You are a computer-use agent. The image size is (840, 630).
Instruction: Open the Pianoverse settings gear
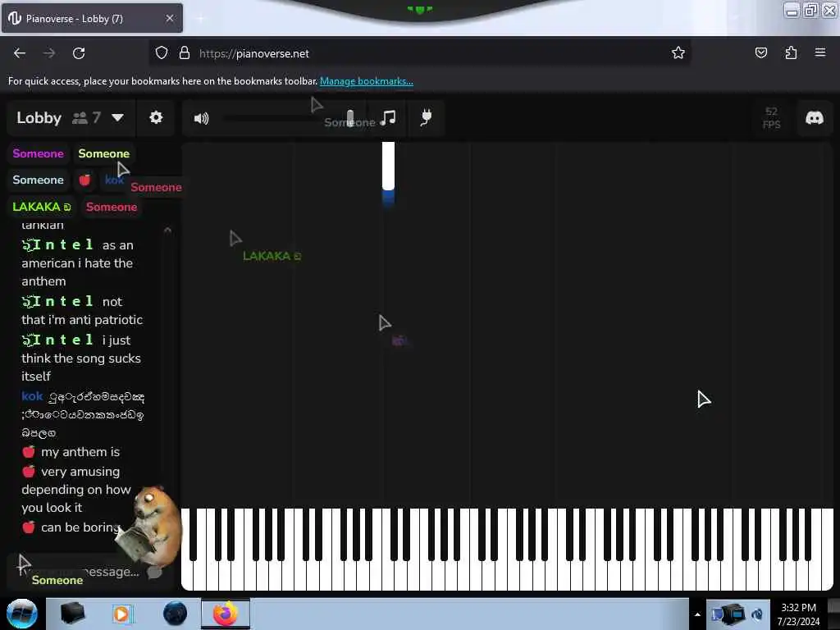(x=156, y=118)
